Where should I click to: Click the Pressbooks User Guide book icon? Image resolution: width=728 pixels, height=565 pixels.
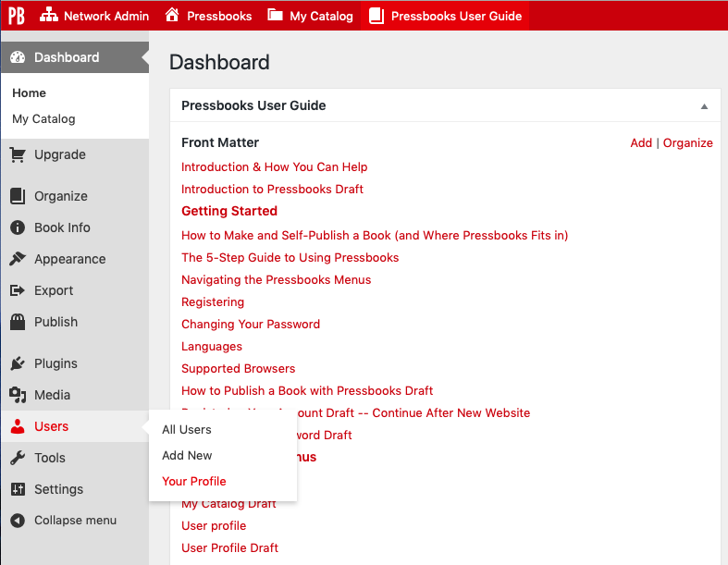coord(376,16)
